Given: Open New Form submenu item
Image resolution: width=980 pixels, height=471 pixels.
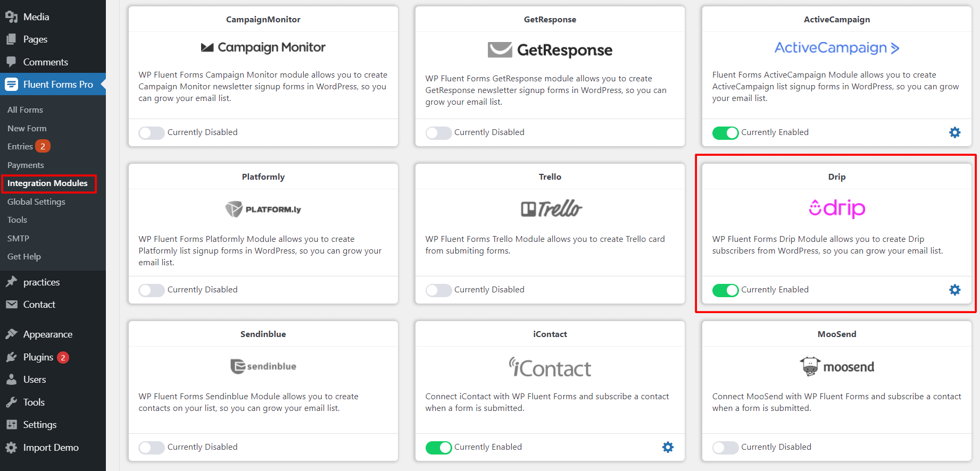Looking at the screenshot, I should (x=27, y=128).
